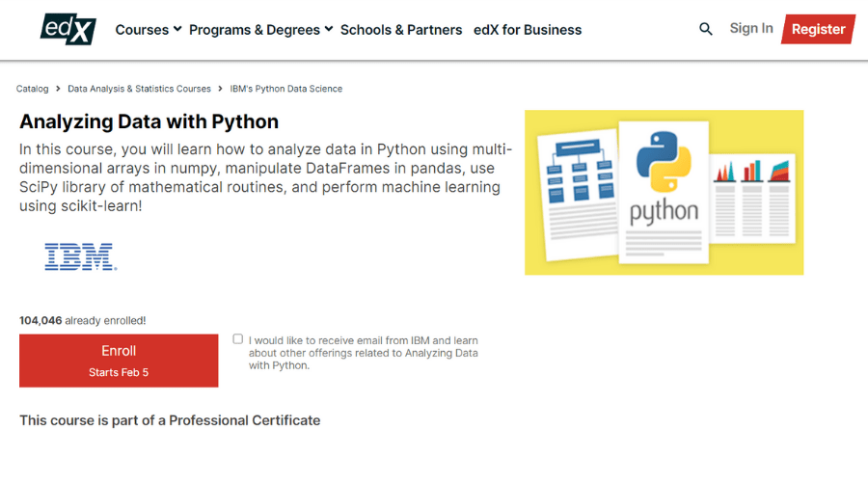Screen dimensions: 868x482
Task: Click Professional Certificate course note text
Action: pyautogui.click(x=170, y=420)
